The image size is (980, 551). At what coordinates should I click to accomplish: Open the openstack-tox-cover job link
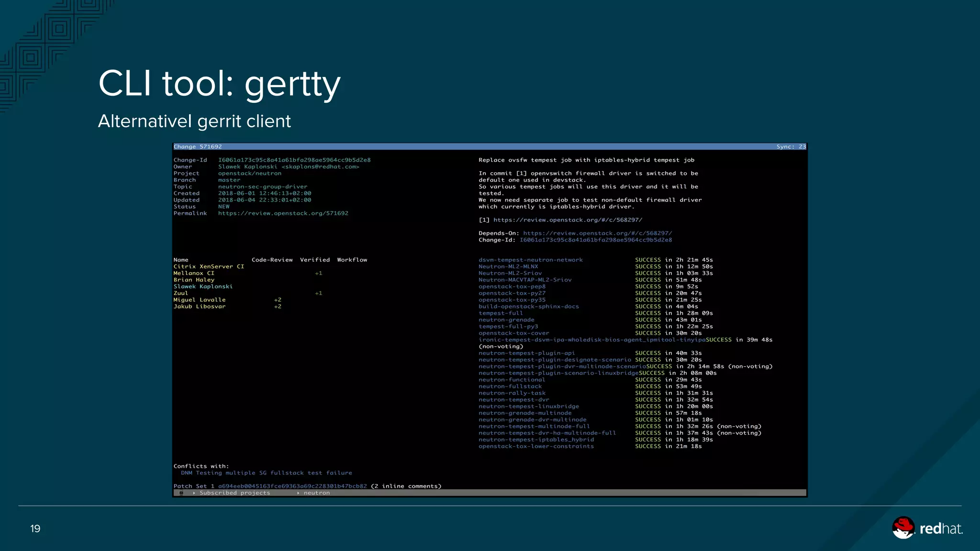514,333
